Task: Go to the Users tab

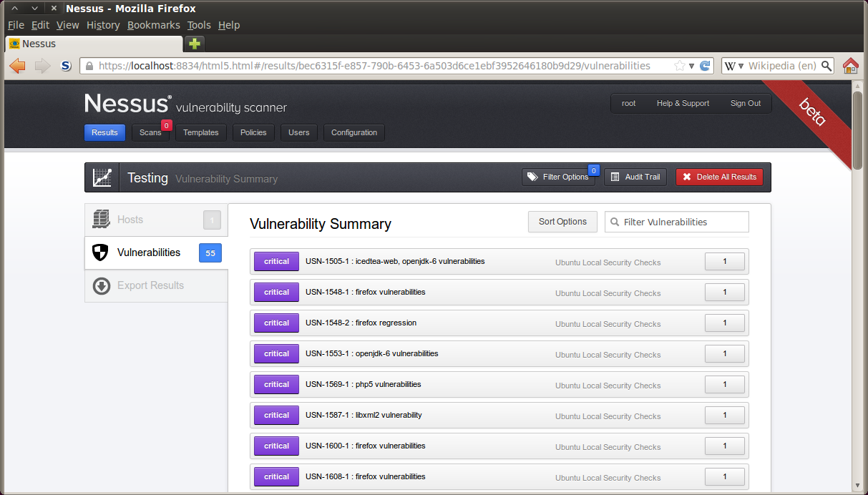Action: tap(299, 132)
